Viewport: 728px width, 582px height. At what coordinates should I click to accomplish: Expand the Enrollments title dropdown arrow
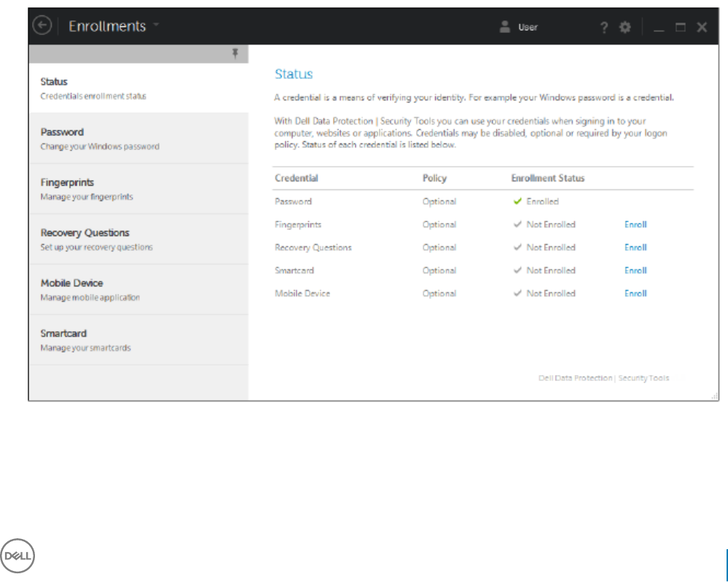pos(156,25)
